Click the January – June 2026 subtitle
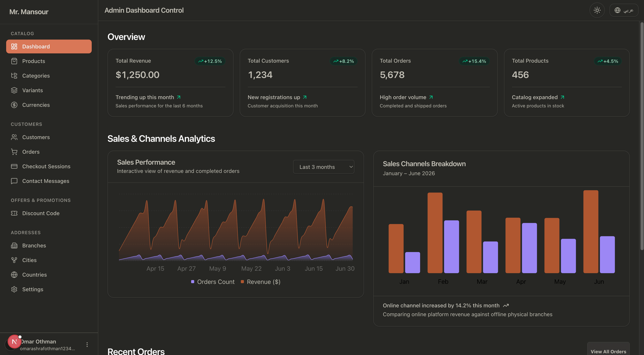 pos(409,173)
